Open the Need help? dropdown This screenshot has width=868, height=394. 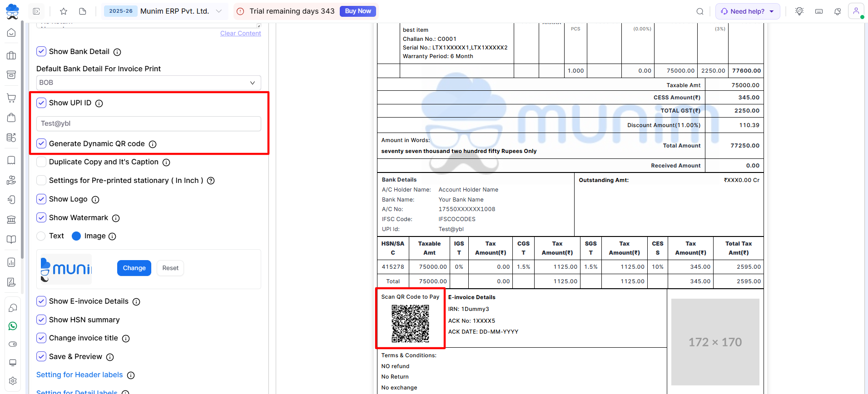(x=747, y=11)
